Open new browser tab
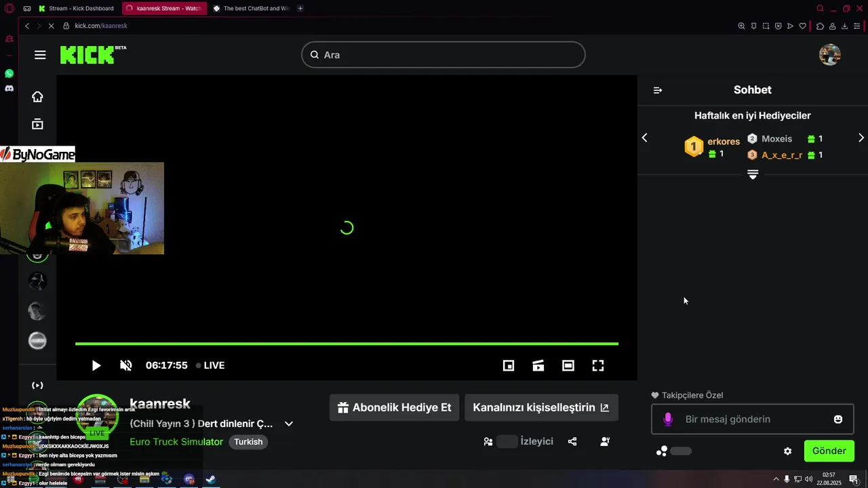The width and height of the screenshot is (868, 488). pyautogui.click(x=300, y=8)
